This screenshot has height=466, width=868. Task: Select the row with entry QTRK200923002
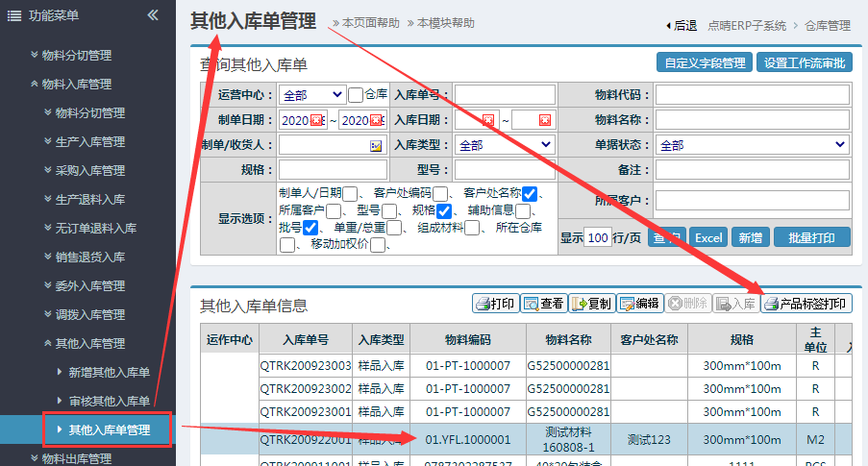point(526,389)
